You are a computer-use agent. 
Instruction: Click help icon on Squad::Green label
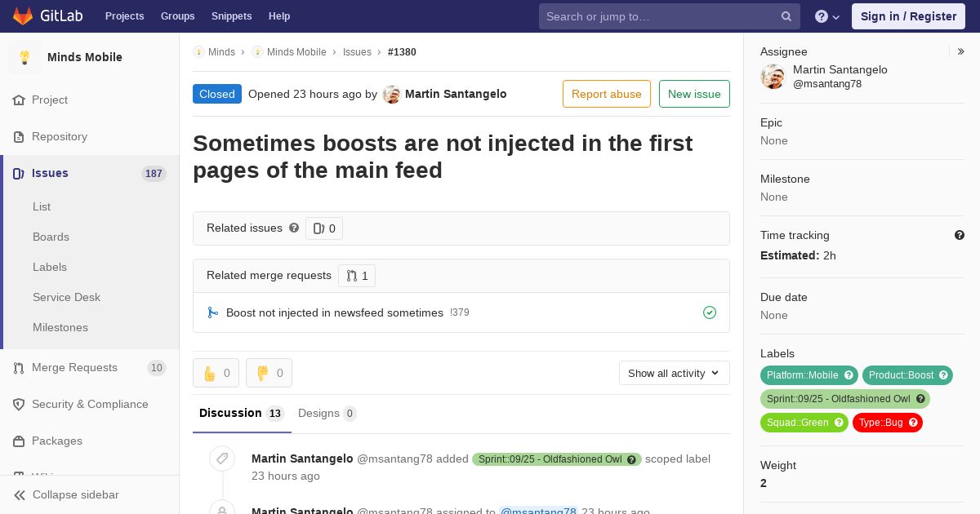(839, 423)
